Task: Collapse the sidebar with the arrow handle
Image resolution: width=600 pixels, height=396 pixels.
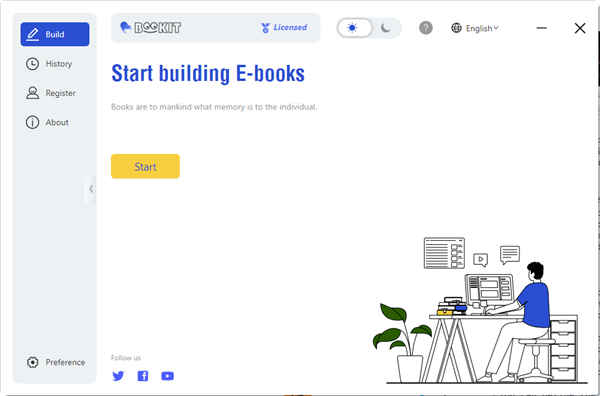Action: tap(91, 189)
